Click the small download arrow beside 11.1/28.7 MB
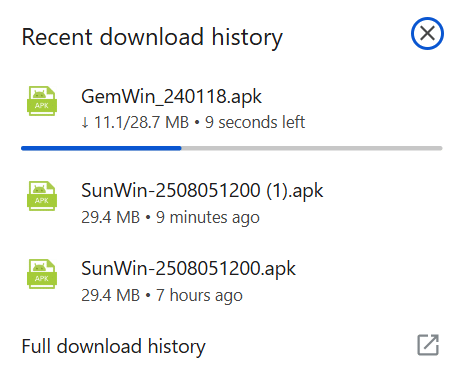This screenshot has width=449, height=369. [85, 122]
